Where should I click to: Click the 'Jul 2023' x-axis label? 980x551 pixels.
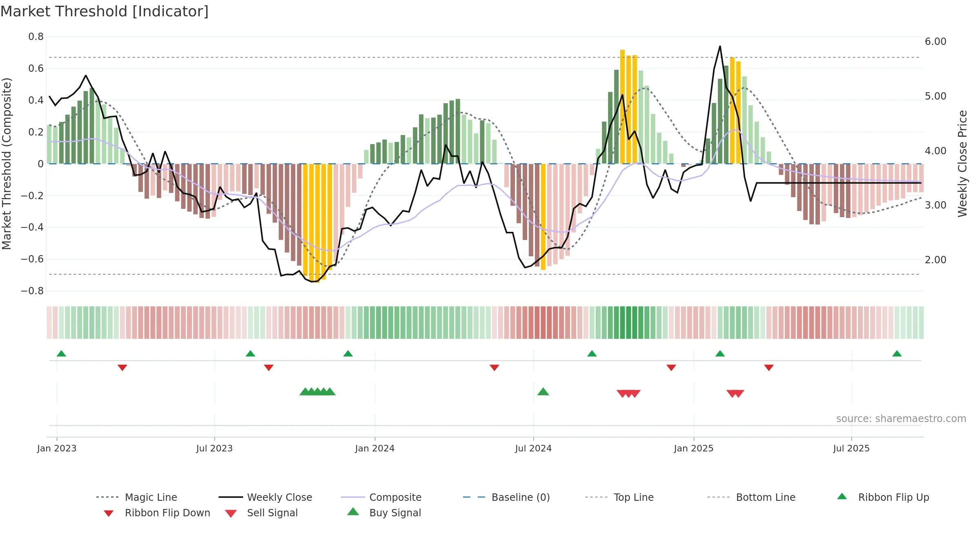click(x=214, y=449)
